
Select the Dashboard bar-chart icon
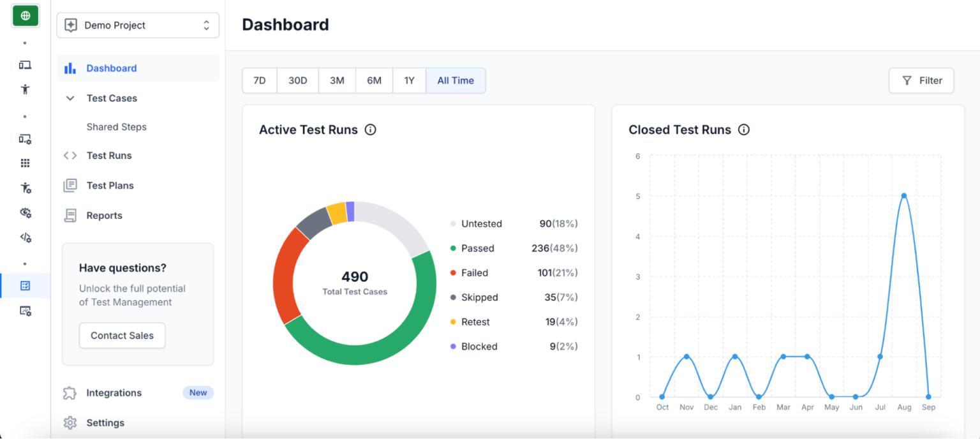tap(70, 68)
